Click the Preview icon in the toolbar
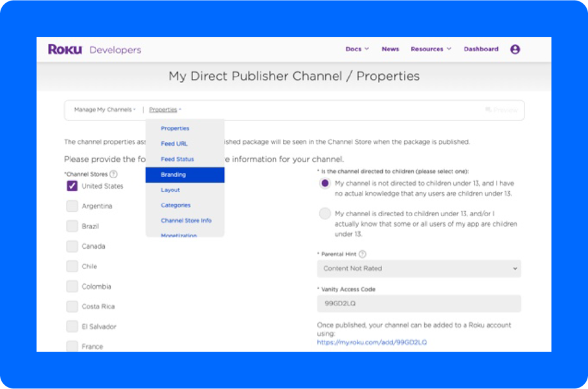This screenshot has height=389, width=588. 488,110
